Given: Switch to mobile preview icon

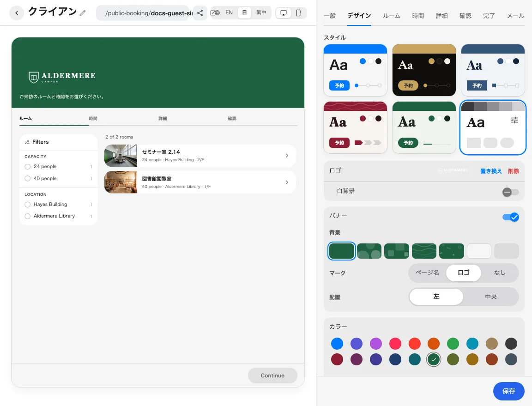Looking at the screenshot, I should click(298, 13).
